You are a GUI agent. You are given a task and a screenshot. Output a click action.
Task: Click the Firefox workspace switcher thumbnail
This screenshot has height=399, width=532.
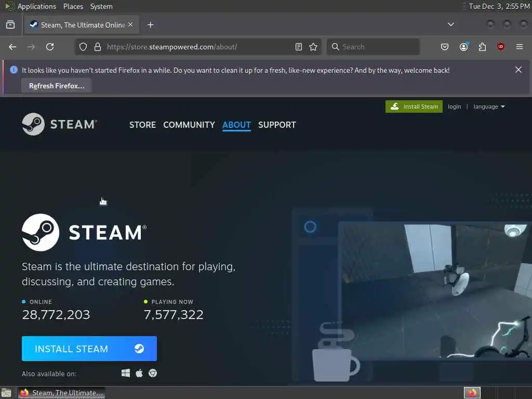472,393
